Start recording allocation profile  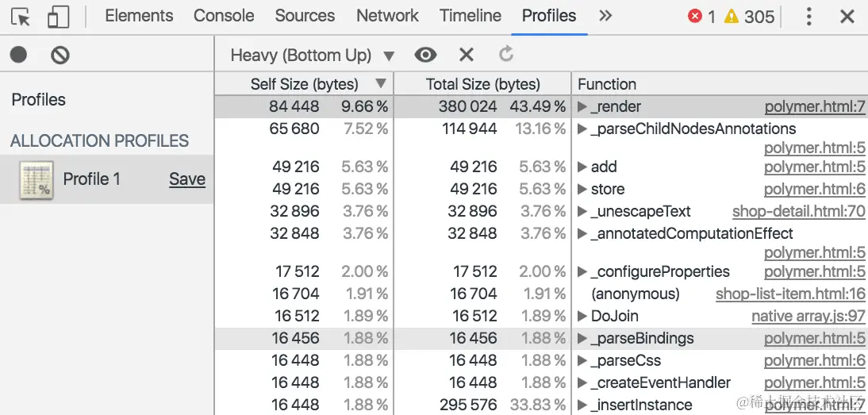[18, 55]
